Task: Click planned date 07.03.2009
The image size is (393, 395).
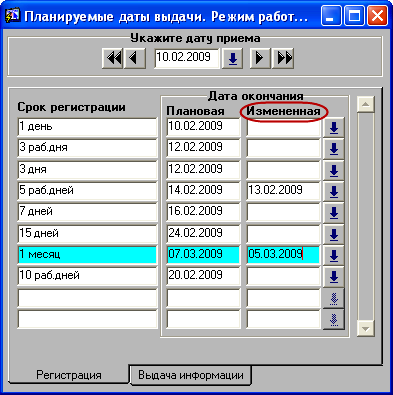Action: click(x=203, y=255)
